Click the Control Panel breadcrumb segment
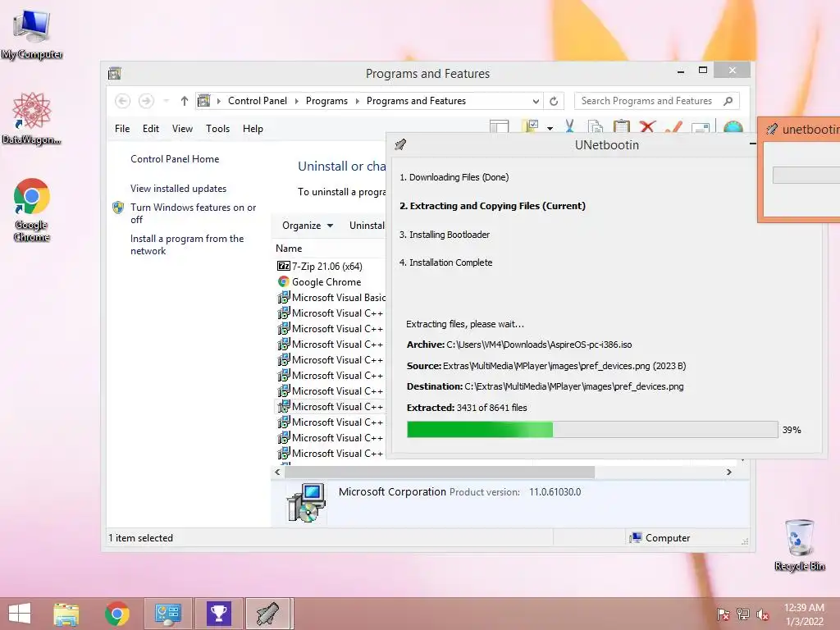840x630 pixels. pyautogui.click(x=257, y=101)
